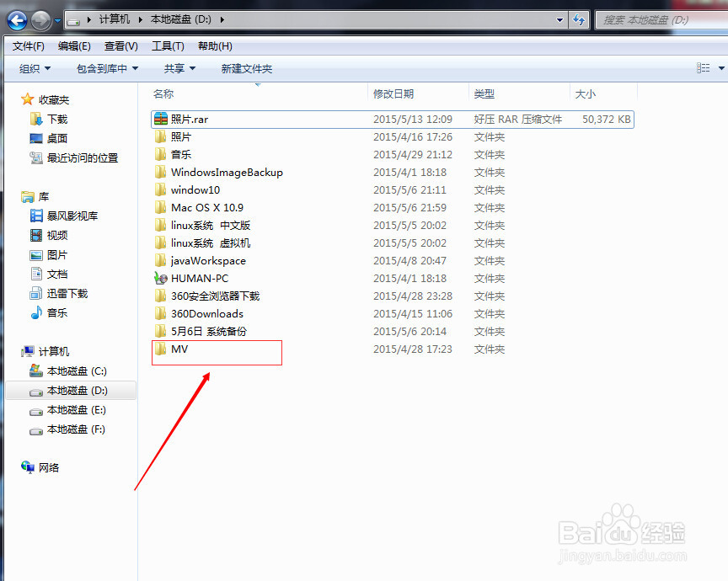728x581 pixels.
Task: Click type 好压 RAR 压缩文件
Action: 517,120
